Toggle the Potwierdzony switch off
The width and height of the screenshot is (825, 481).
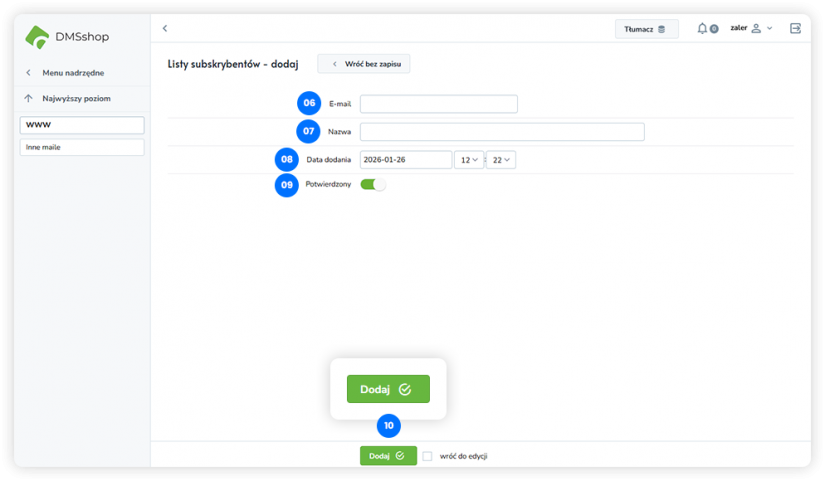(x=373, y=185)
